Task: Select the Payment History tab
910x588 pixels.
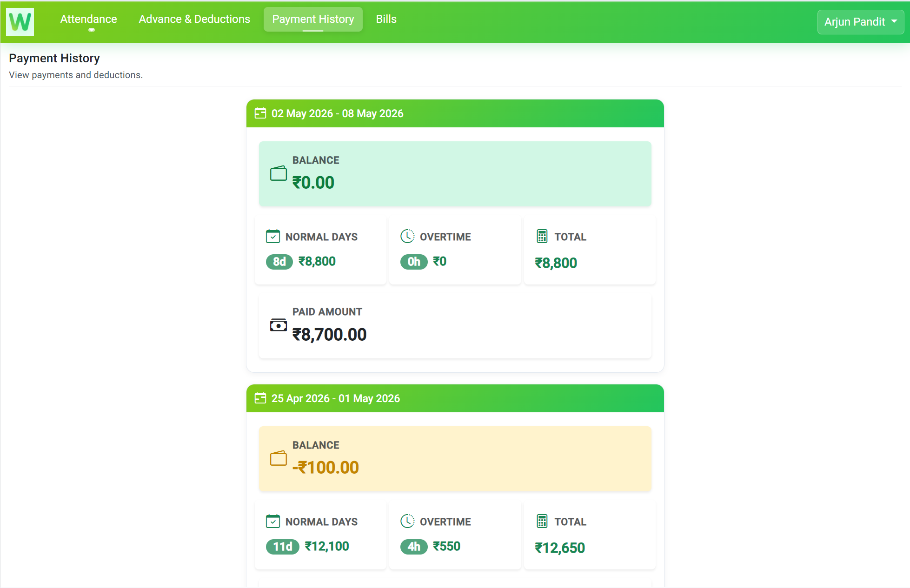Action: tap(313, 19)
